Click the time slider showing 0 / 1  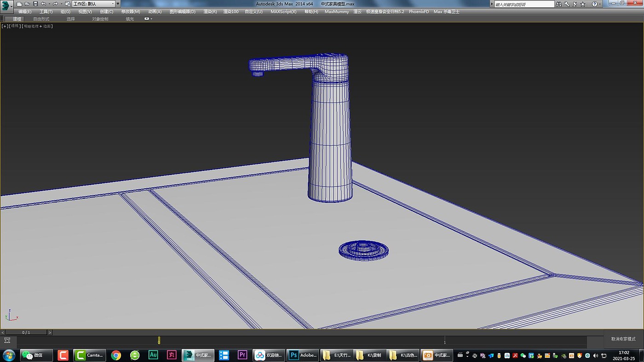click(x=26, y=332)
